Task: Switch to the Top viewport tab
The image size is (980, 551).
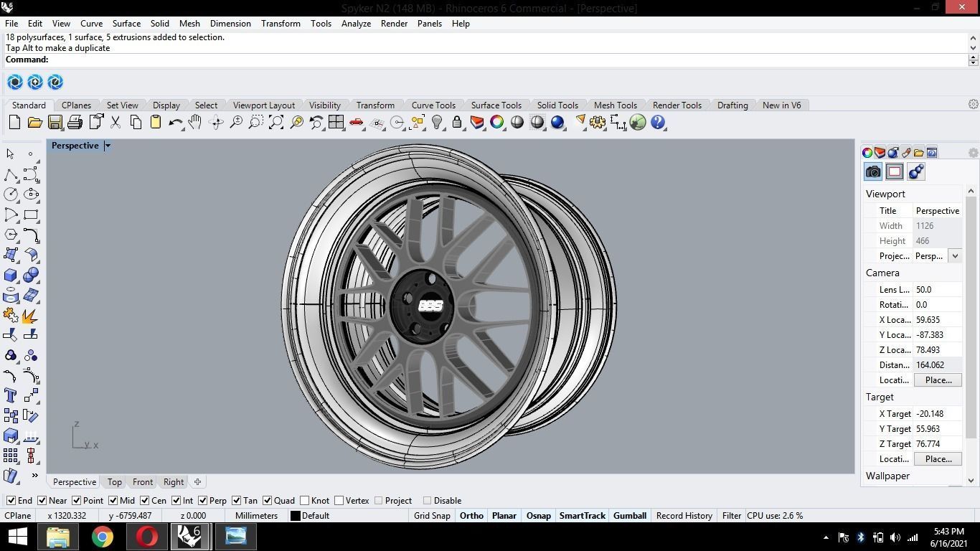Action: 114,482
